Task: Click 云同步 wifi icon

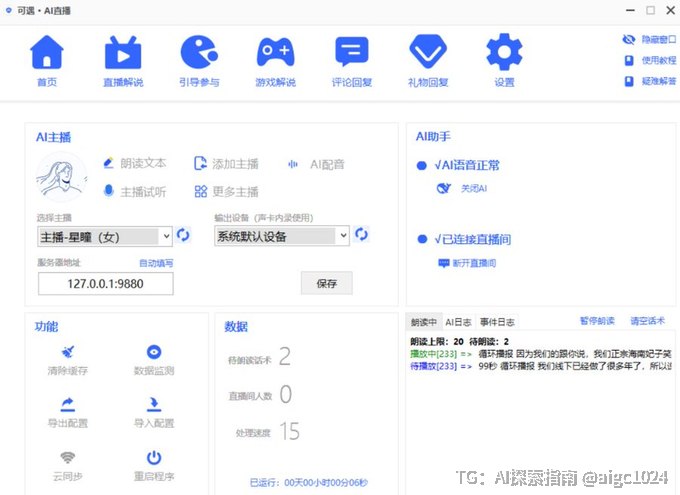Action: click(x=68, y=457)
